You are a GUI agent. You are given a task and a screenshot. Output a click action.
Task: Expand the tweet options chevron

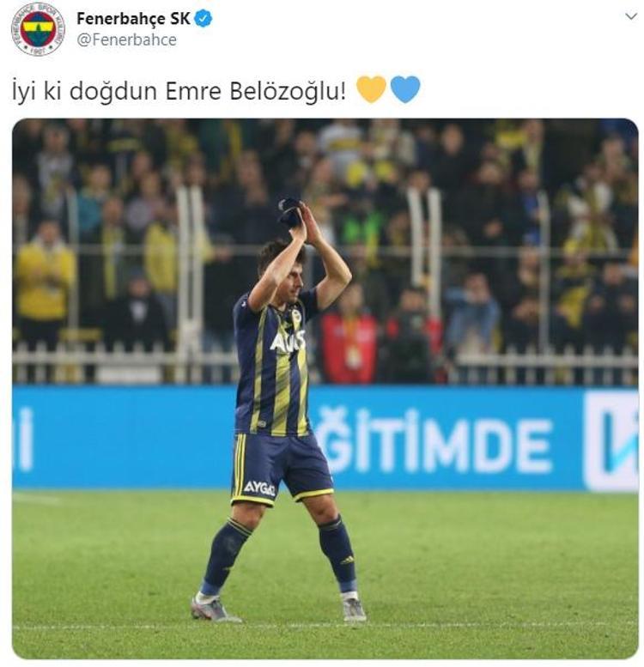pos(631,16)
